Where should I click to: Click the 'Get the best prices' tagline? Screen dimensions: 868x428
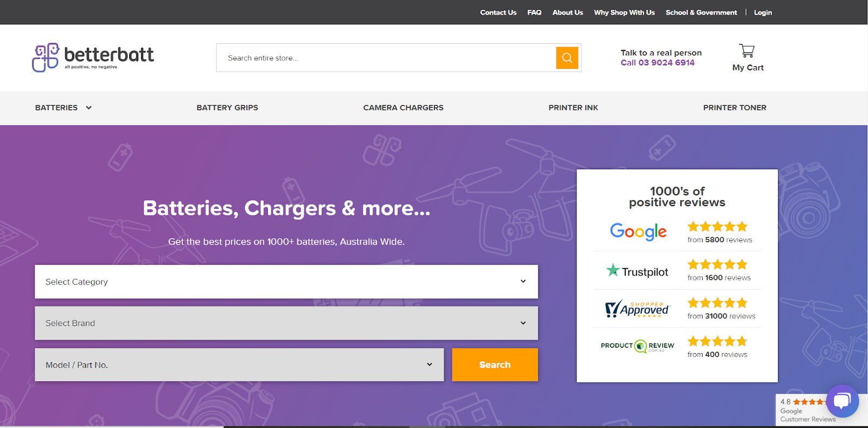pos(286,242)
